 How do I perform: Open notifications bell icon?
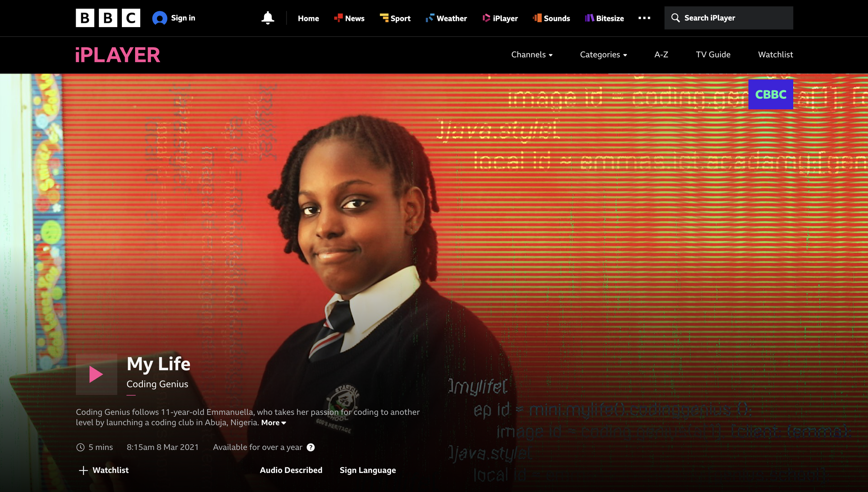point(268,18)
